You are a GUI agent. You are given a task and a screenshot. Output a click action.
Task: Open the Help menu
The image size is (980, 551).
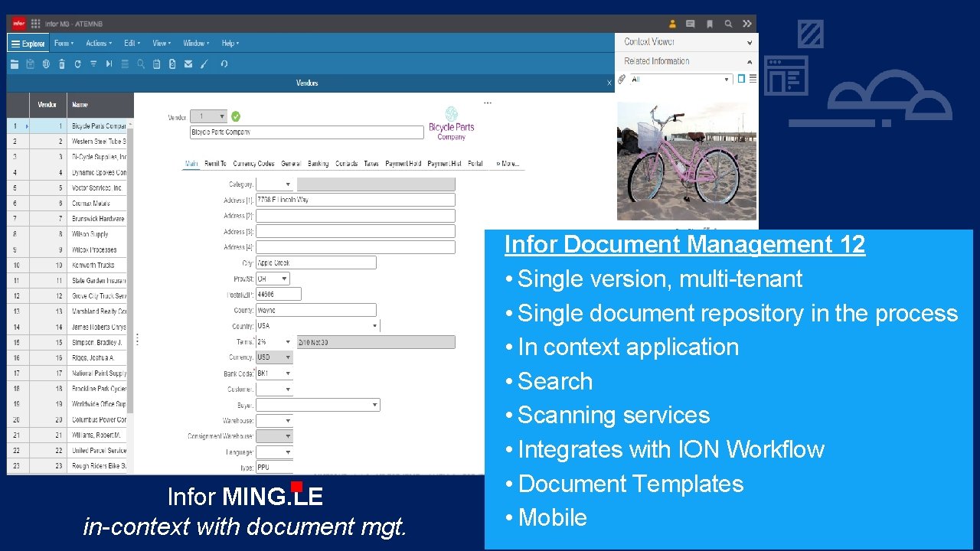click(x=230, y=44)
